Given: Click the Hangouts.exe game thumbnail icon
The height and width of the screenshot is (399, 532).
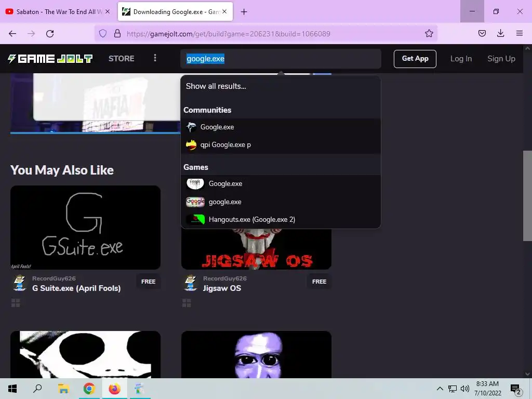Looking at the screenshot, I should tap(195, 220).
